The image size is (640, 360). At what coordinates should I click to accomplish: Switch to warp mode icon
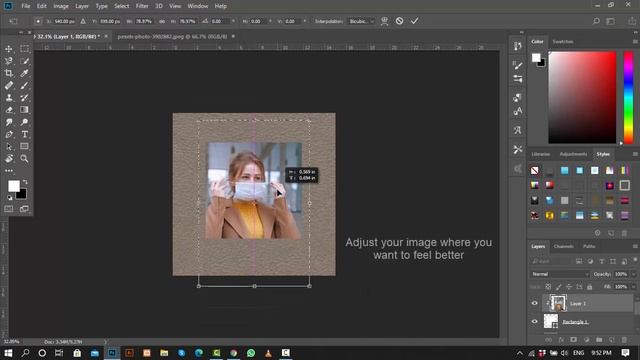coord(384,21)
